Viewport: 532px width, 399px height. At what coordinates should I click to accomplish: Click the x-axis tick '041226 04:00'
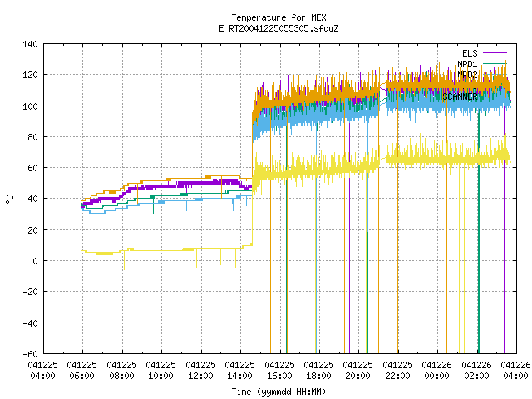point(515,371)
